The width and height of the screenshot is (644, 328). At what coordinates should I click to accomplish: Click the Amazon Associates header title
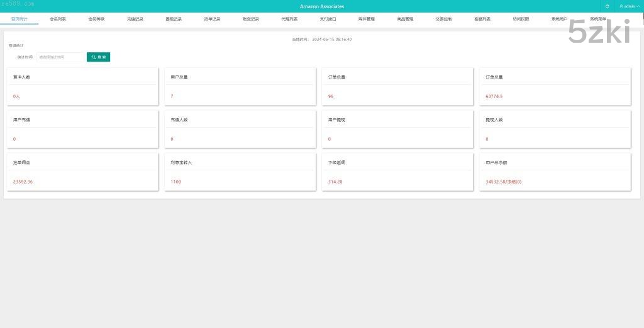pos(322,6)
